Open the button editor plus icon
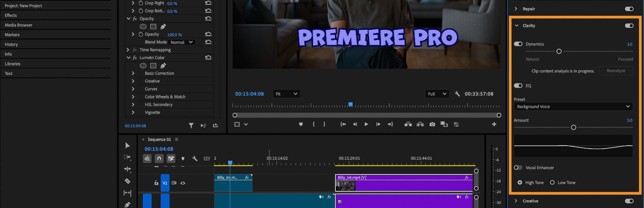 tap(494, 124)
